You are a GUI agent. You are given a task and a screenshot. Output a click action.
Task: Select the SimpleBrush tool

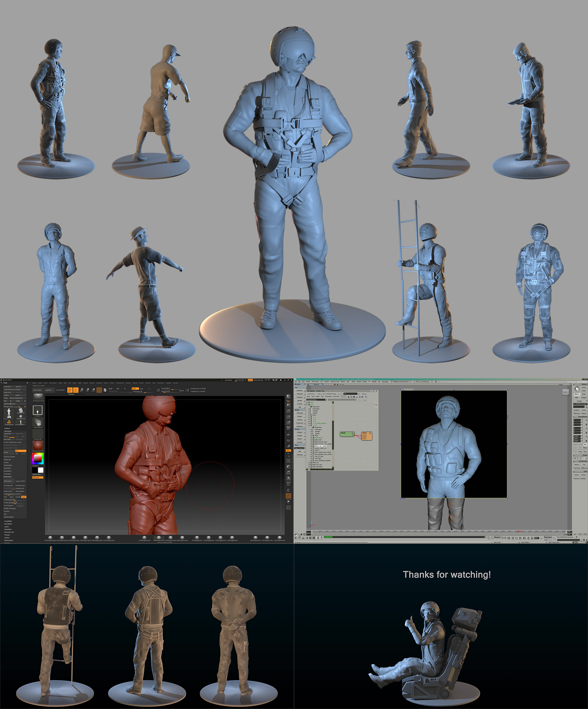9,422
